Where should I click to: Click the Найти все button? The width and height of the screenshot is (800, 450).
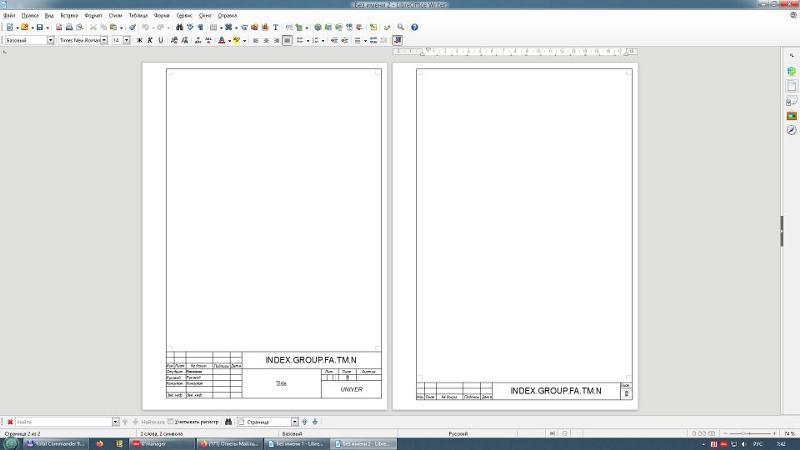[x=153, y=422]
